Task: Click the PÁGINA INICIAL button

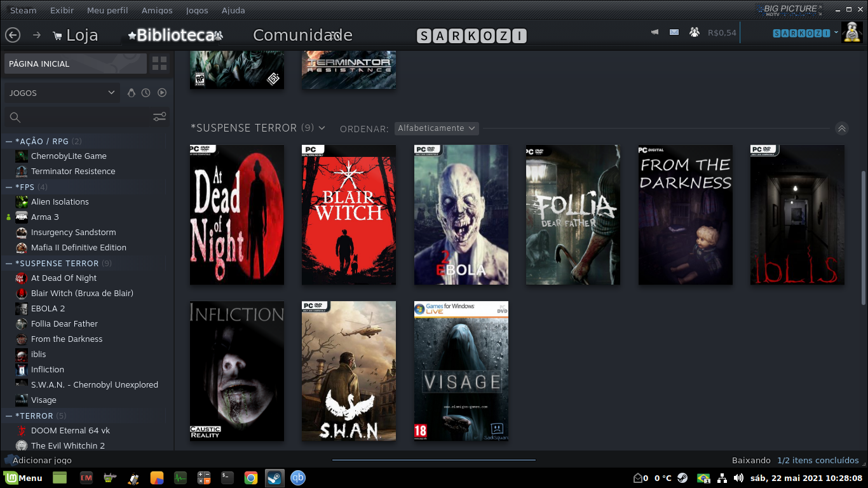Action: tap(76, 64)
